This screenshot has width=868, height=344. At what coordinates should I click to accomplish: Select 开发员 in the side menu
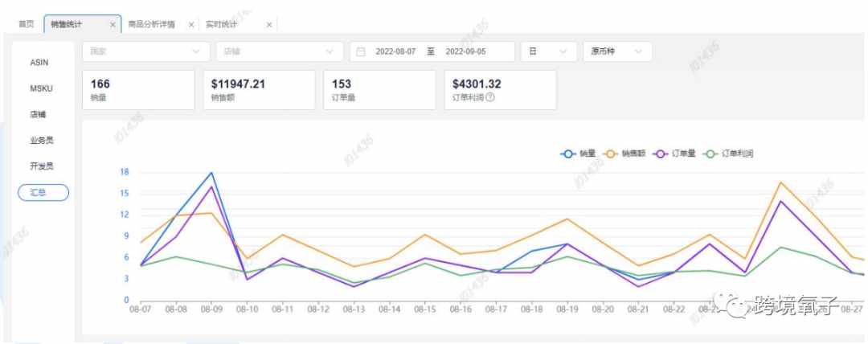[x=42, y=166]
